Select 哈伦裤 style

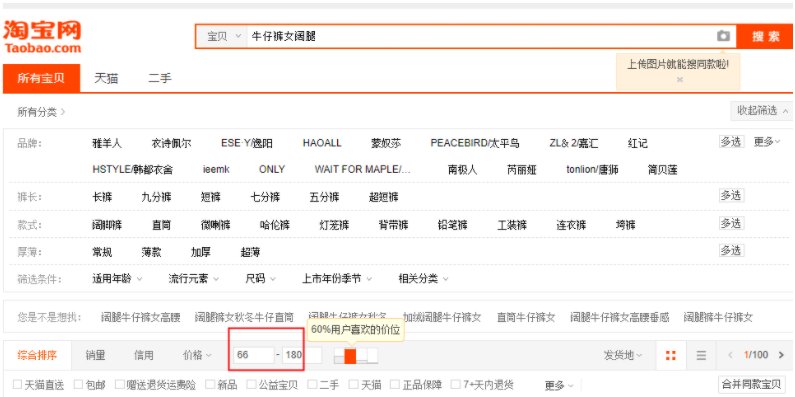point(275,225)
